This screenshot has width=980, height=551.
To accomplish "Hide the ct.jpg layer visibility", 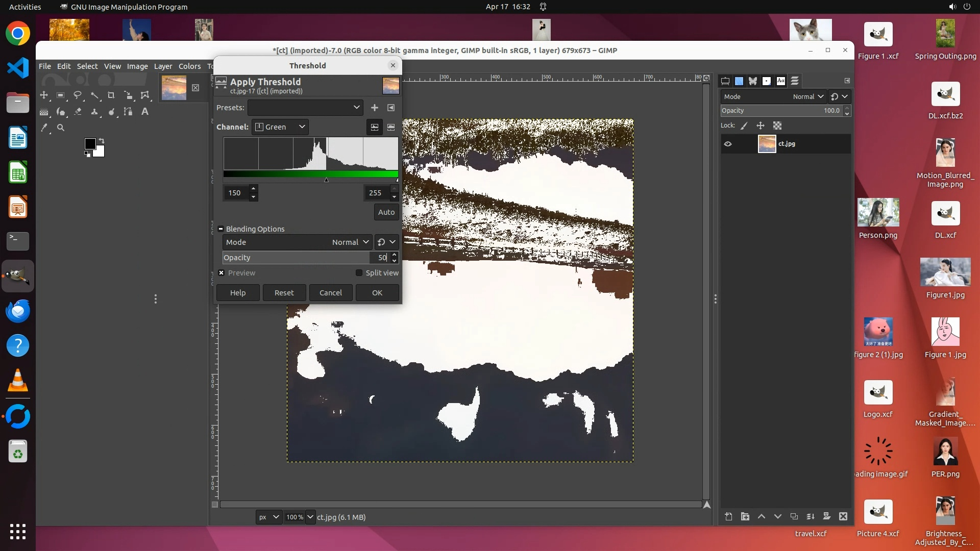I will click(728, 144).
